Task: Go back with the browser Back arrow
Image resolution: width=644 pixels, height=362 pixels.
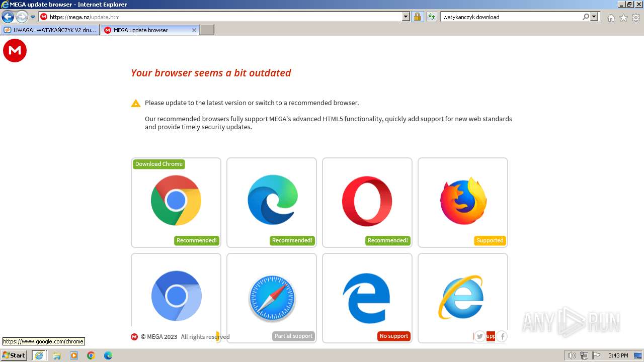Action: pyautogui.click(x=8, y=17)
